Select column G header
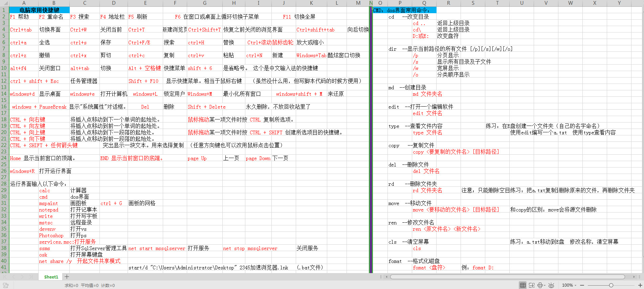 tap(204, 3)
